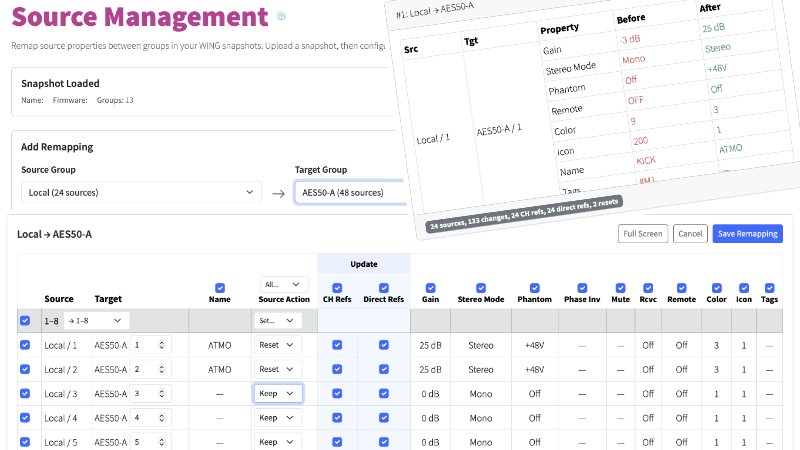This screenshot has width=800, height=450.
Task: Toggle the Name column checkbox
Action: click(x=220, y=288)
